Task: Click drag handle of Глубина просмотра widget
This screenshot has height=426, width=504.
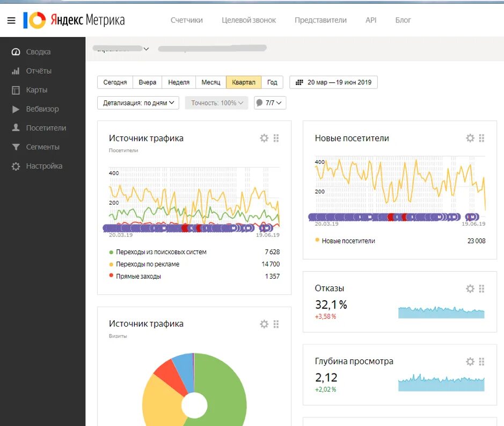Action: click(481, 362)
